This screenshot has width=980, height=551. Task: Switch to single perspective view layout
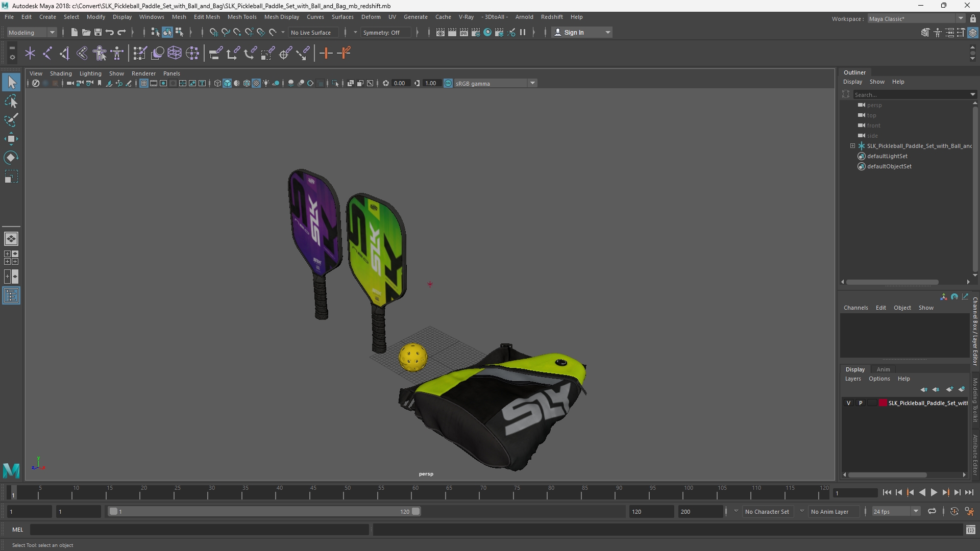click(x=11, y=238)
